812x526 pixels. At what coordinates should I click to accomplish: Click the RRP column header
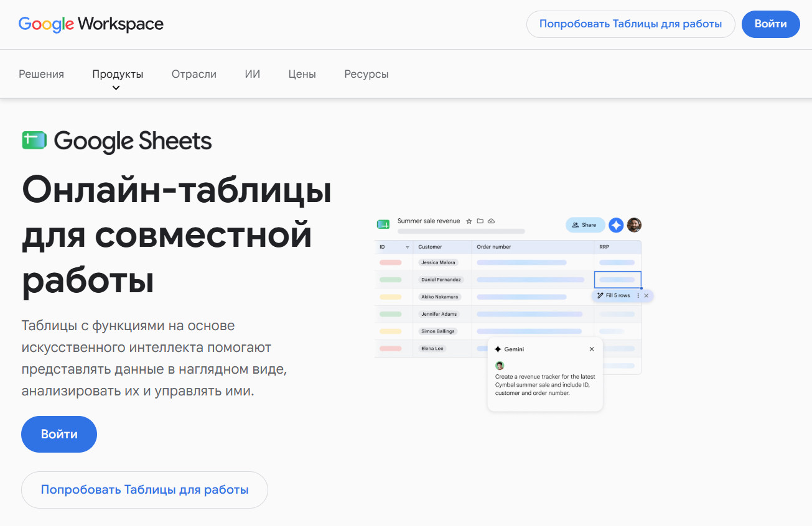[x=605, y=247]
